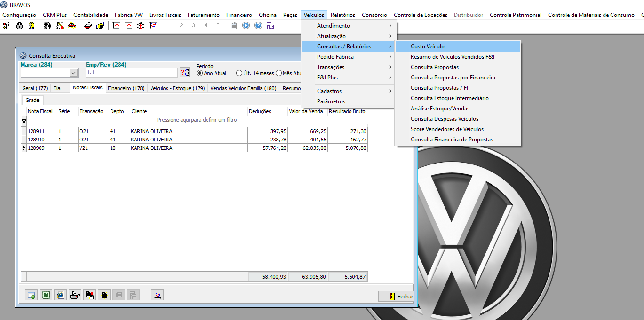This screenshot has height=320, width=644.
Task: Open the Marca combo box dropdown
Action: pyautogui.click(x=73, y=72)
